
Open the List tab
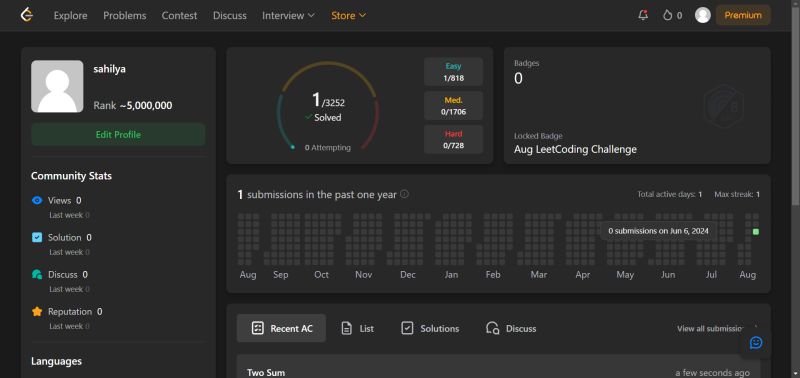357,329
